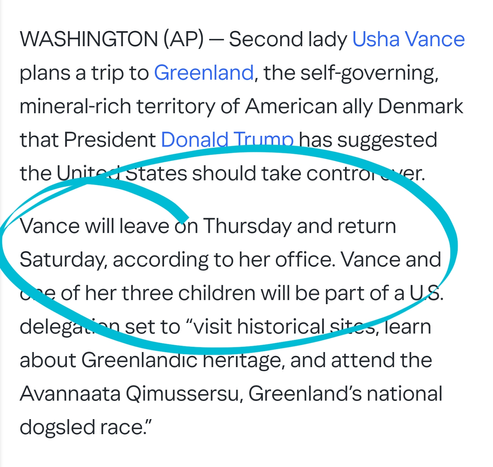Click the WASHINGTON (AP) dateline text
This screenshot has width=493, height=467.
pyautogui.click(x=111, y=39)
